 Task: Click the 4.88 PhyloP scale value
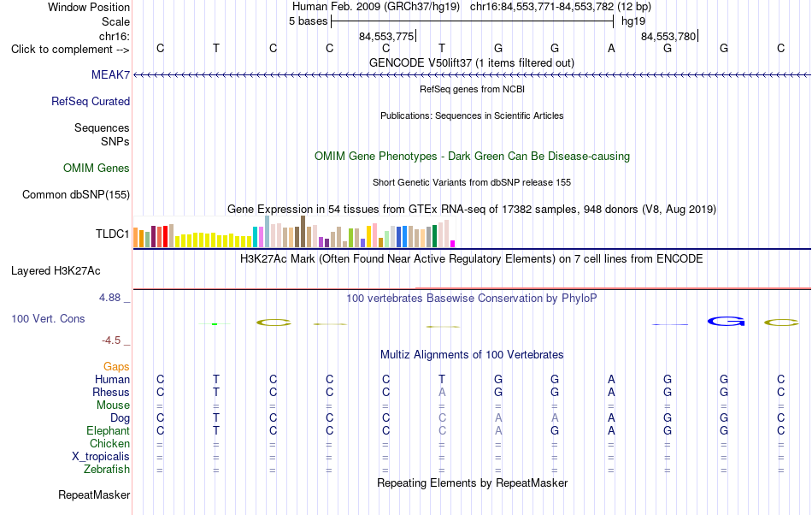[109, 298]
